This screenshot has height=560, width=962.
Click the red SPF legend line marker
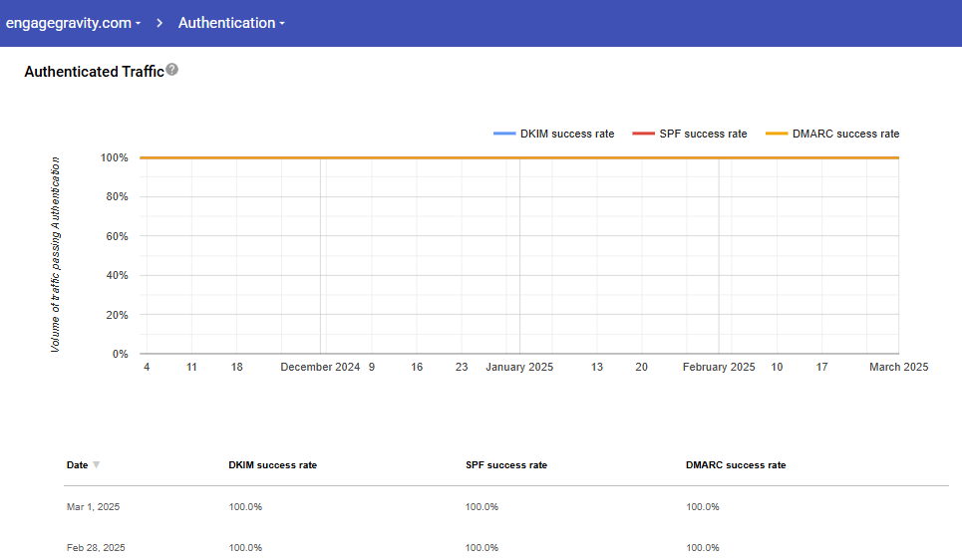pyautogui.click(x=643, y=134)
